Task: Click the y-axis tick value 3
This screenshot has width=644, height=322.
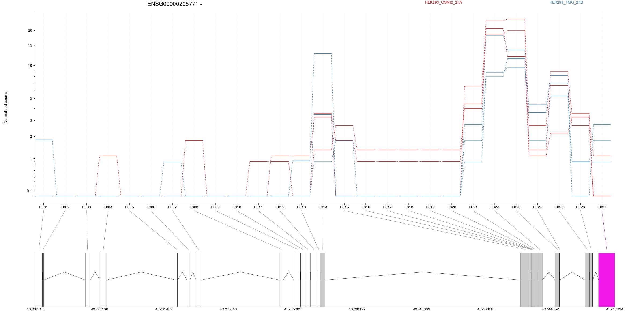Action: [x=31, y=121]
